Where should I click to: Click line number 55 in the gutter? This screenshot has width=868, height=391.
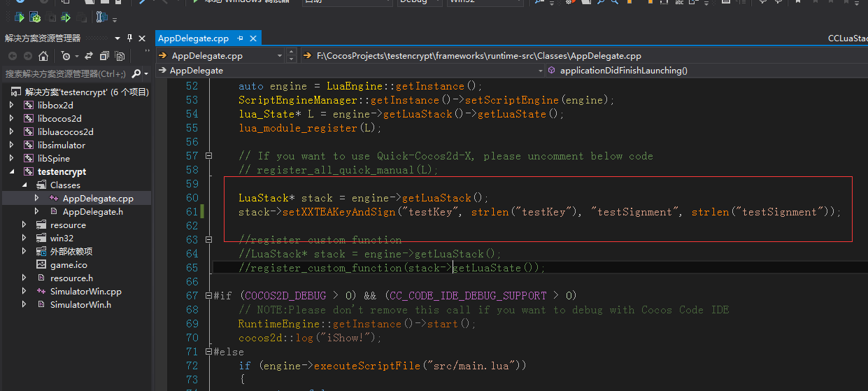[x=192, y=128]
